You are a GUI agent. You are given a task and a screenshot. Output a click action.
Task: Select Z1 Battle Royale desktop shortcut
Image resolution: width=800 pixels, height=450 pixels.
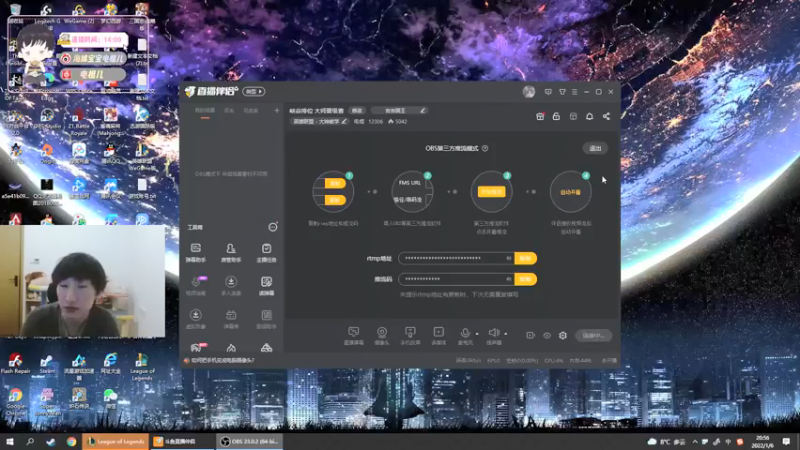[79, 121]
